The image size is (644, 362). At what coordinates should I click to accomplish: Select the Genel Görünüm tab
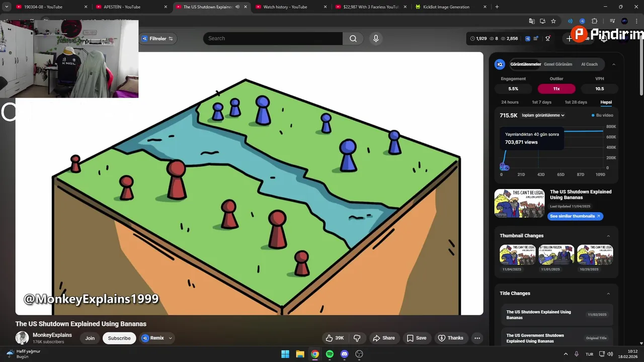(x=558, y=64)
